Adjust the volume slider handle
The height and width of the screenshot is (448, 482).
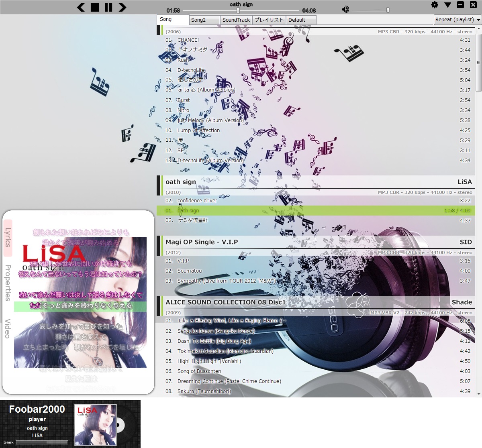point(388,10)
